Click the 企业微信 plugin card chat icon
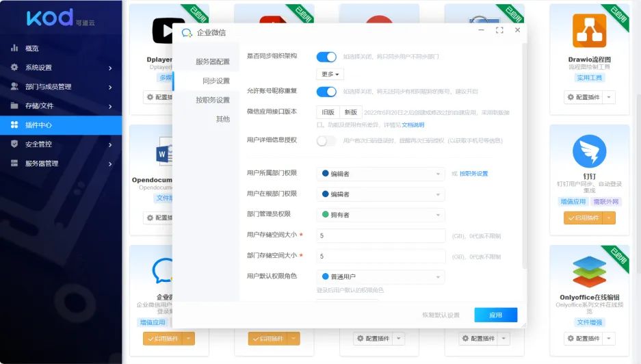Viewport: 641px width, 364px height. (162, 271)
